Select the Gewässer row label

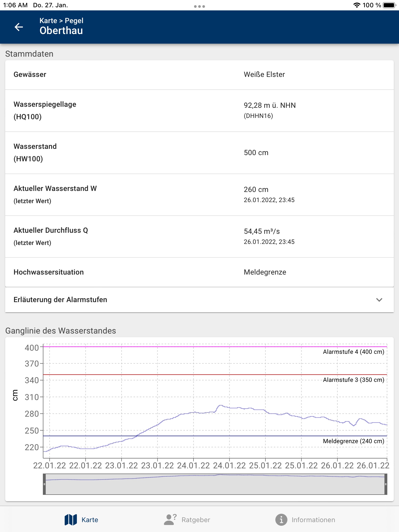click(30, 75)
